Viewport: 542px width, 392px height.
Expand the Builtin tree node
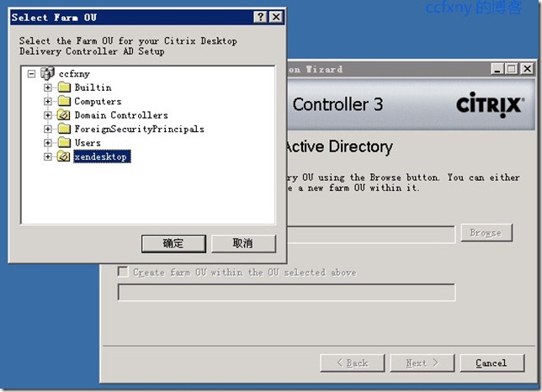click(x=48, y=87)
